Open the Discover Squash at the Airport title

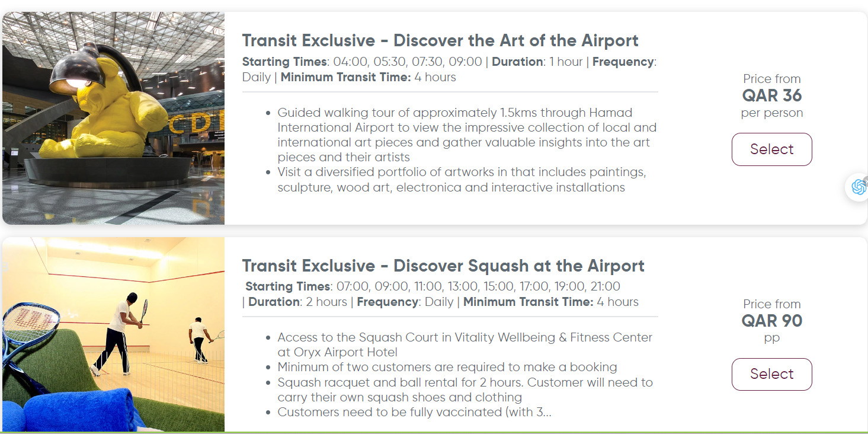pos(443,266)
